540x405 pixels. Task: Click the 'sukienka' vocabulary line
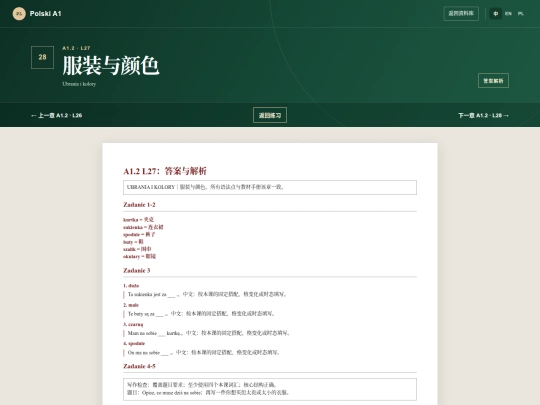tap(143, 227)
